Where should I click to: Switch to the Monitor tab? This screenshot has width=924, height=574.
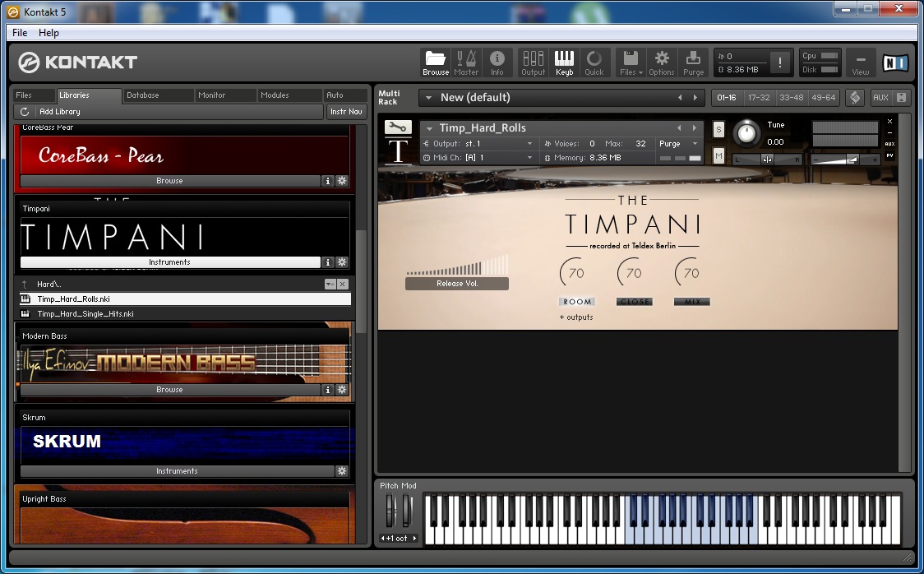tap(225, 95)
